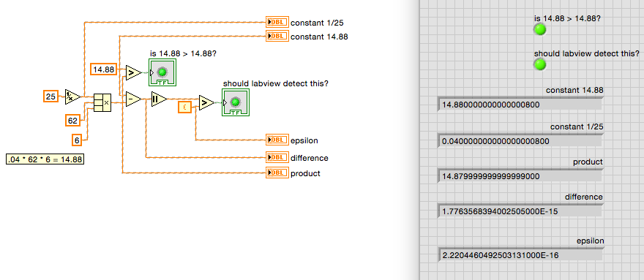
Task: Select the '.04 * 62 * 6 = 14.88' comment
Action: tap(45, 159)
